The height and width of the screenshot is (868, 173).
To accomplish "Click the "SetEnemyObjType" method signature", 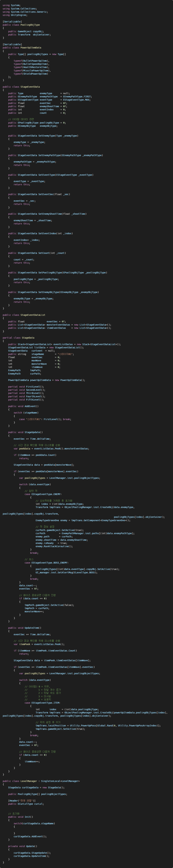I will pos(54,292).
